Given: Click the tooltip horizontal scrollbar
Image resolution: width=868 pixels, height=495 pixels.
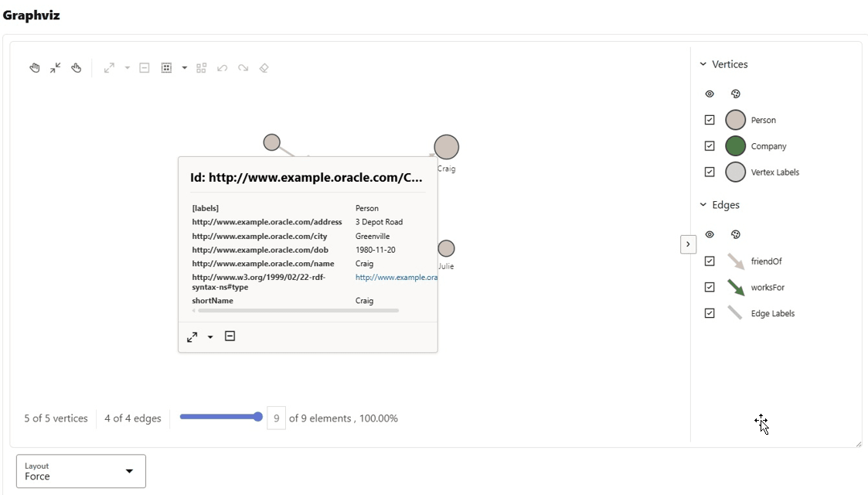Looking at the screenshot, I should click(x=298, y=311).
